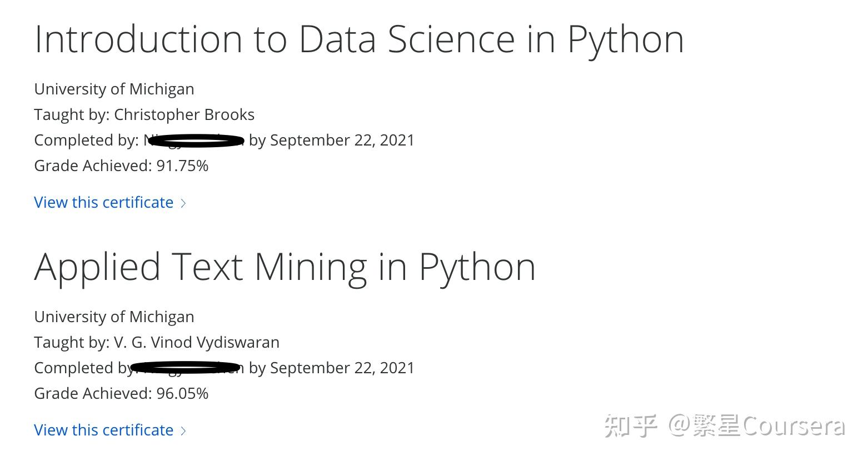The width and height of the screenshot is (868, 461).
Task: Select instructor name V. G. Vinod Vydiswaran
Action: point(196,342)
